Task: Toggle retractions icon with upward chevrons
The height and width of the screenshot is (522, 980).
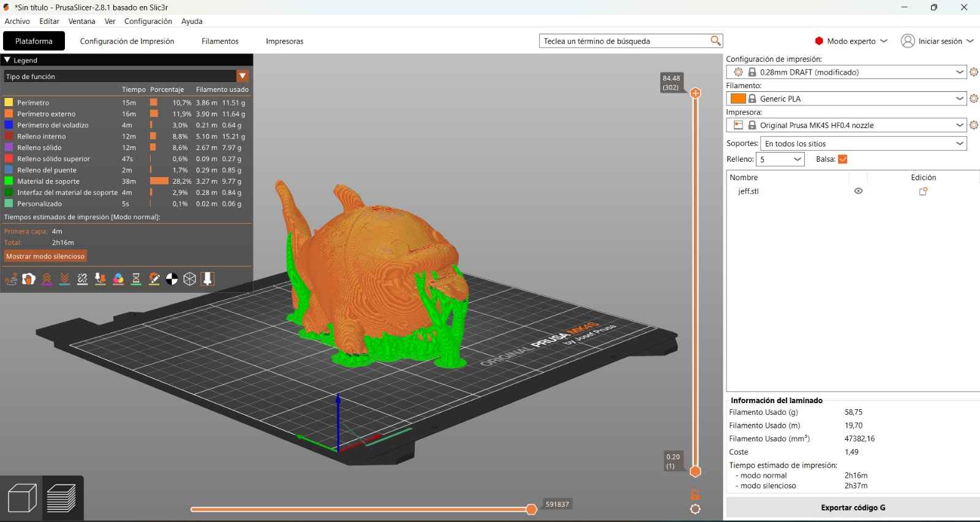Action: [47, 279]
